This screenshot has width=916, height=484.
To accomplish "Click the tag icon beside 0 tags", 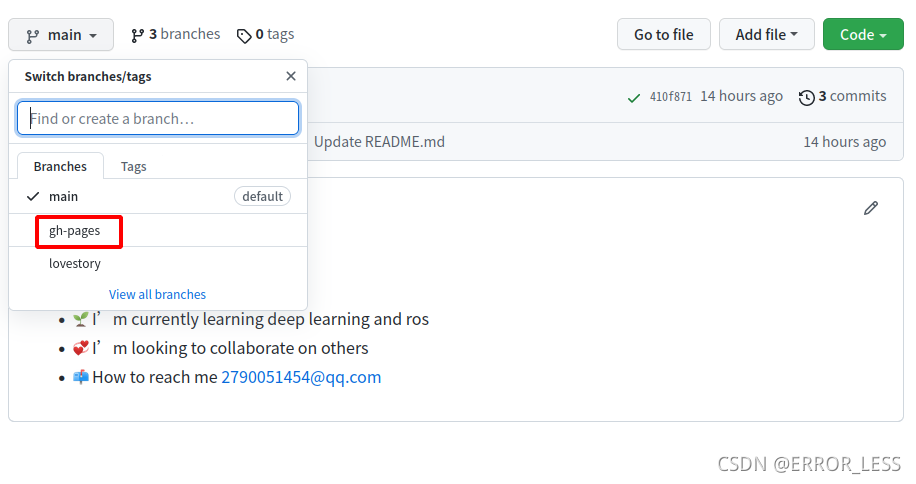I will click(x=244, y=36).
